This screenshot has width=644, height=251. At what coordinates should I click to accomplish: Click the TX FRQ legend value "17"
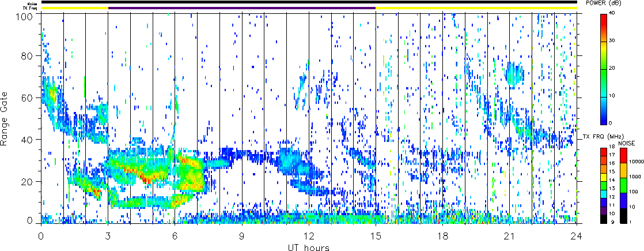612,155
